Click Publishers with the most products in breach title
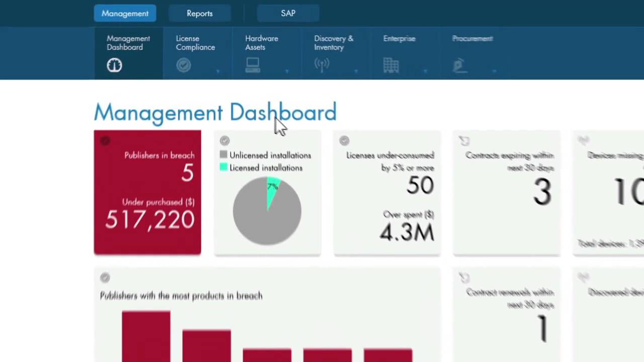Screen dimensions: 644x362 click(x=181, y=296)
